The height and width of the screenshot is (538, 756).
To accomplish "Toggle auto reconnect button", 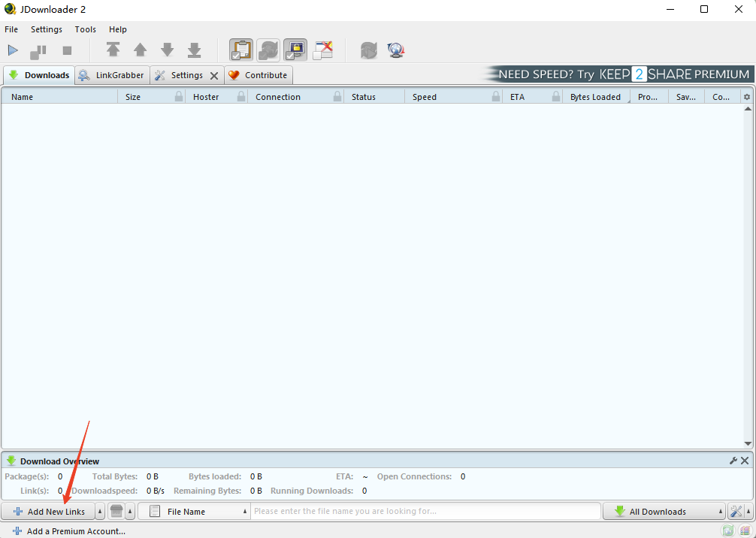I will click(268, 50).
